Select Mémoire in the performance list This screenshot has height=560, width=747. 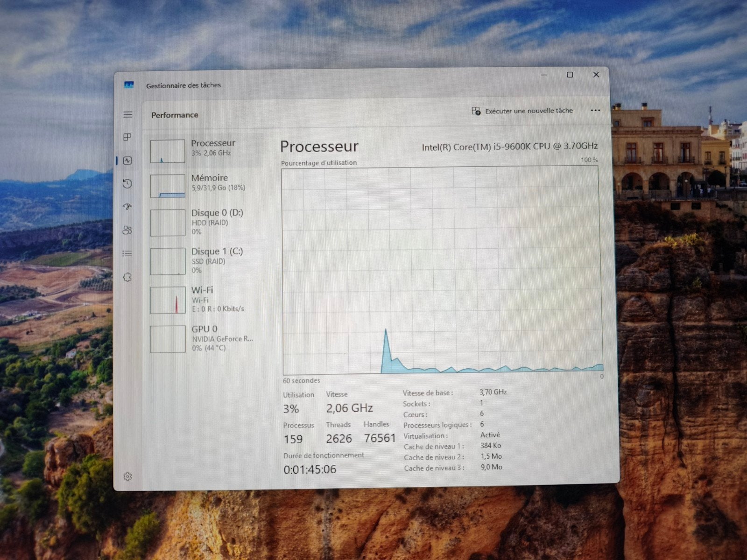(204, 185)
